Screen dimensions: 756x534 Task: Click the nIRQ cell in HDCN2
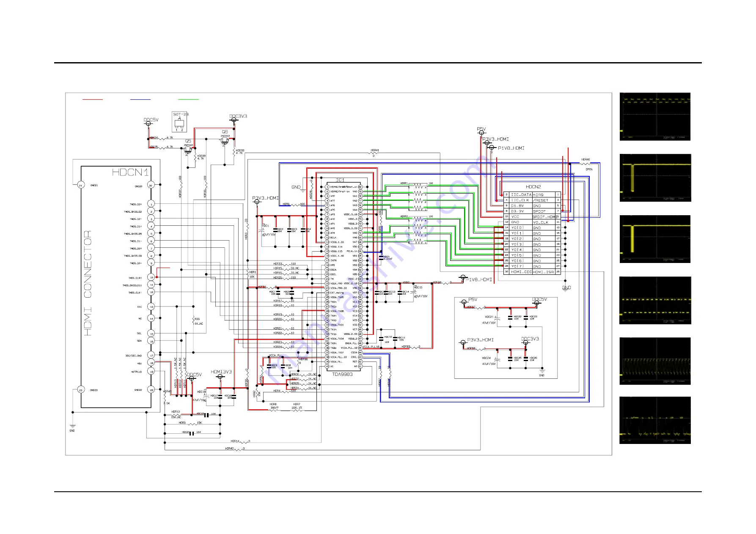544,195
